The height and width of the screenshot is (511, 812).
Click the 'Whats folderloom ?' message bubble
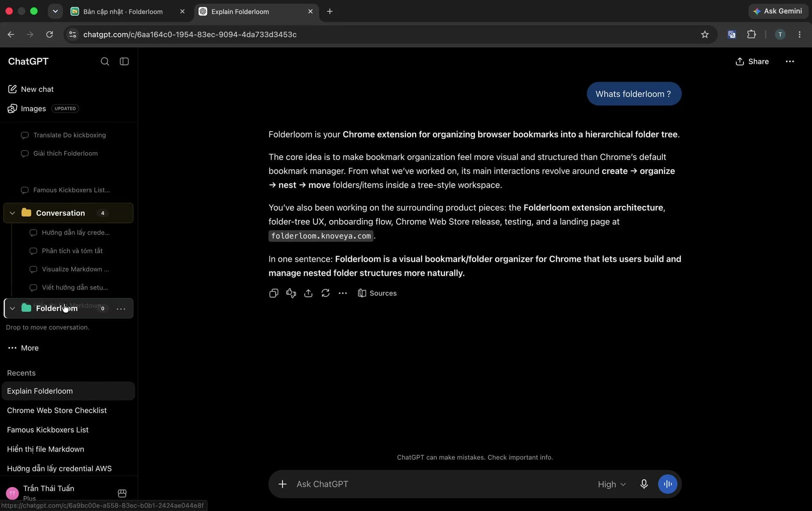[x=634, y=94]
